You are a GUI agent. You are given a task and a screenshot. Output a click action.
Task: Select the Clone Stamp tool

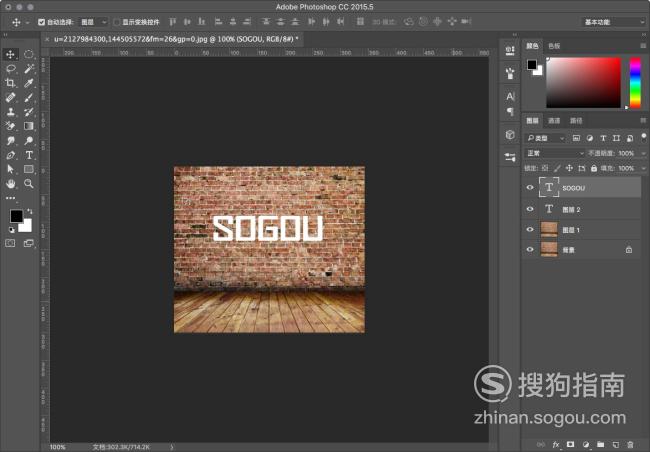coord(10,112)
